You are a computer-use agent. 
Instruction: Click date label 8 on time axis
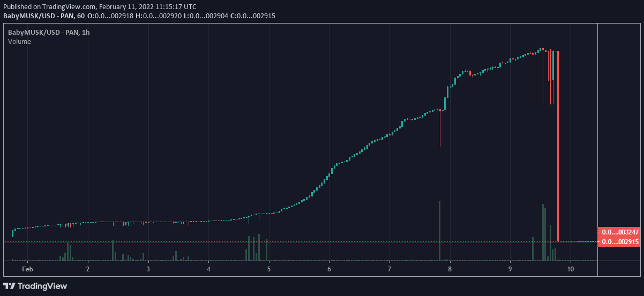[x=450, y=269]
